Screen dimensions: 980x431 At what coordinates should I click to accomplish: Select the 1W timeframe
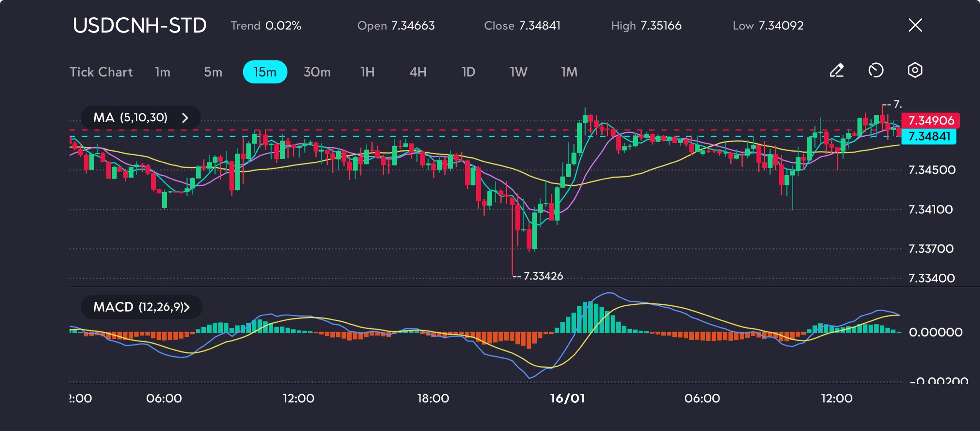[519, 72]
